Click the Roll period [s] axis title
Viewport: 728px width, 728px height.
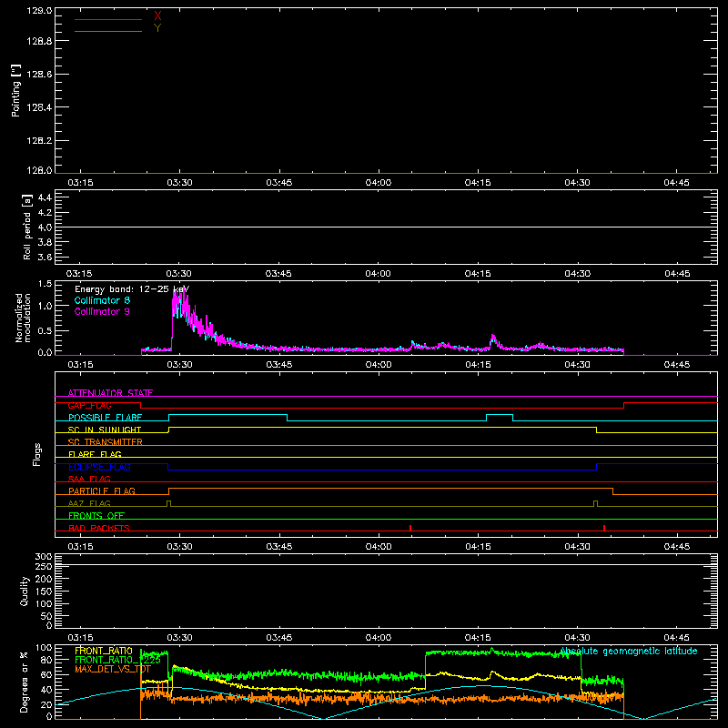click(26, 227)
